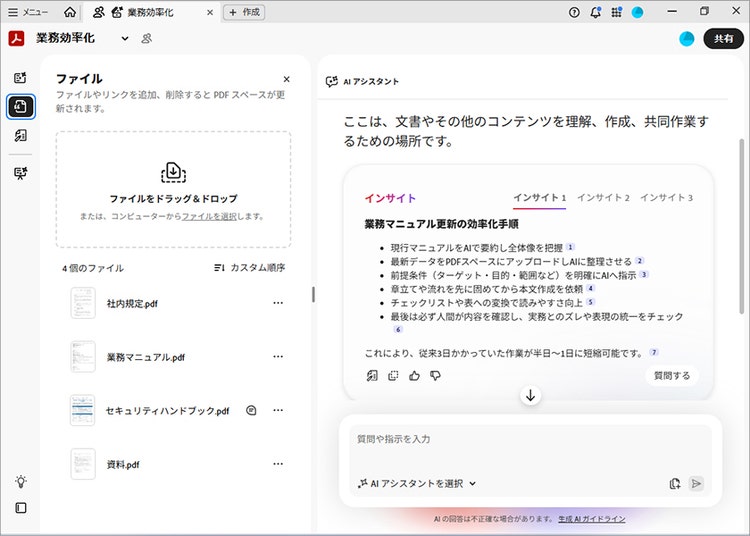Viewport: 750px width, 536px height.
Task: Open 業務マニュアル.pdf thumbnail
Action: (x=83, y=357)
